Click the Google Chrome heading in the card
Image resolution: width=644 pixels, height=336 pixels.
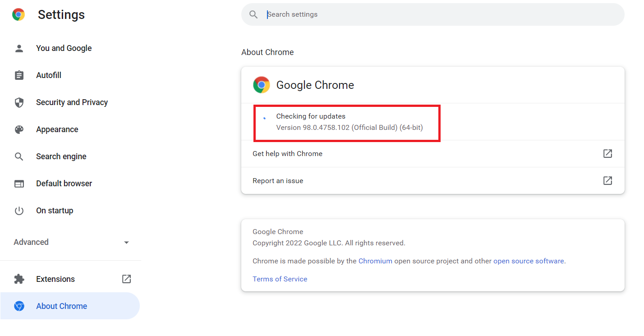click(315, 85)
